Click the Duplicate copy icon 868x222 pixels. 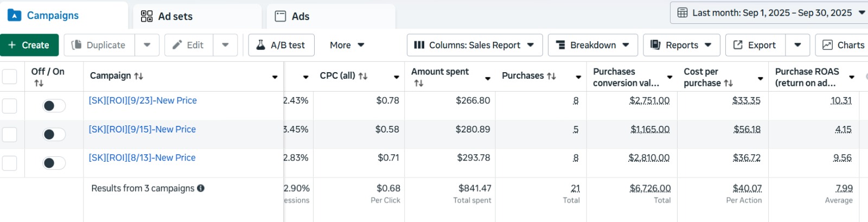76,45
